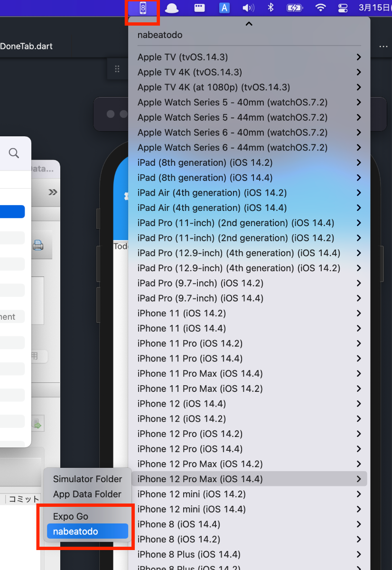Select iPhone 12 Pro (iOS 14.2) entry
392x570 pixels.
pyautogui.click(x=249, y=434)
